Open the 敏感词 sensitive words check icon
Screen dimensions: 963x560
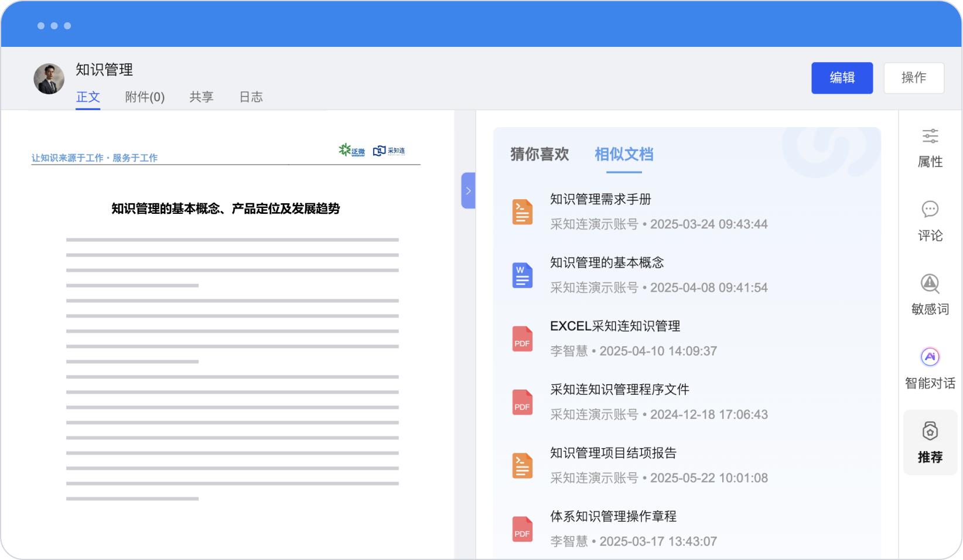[930, 284]
